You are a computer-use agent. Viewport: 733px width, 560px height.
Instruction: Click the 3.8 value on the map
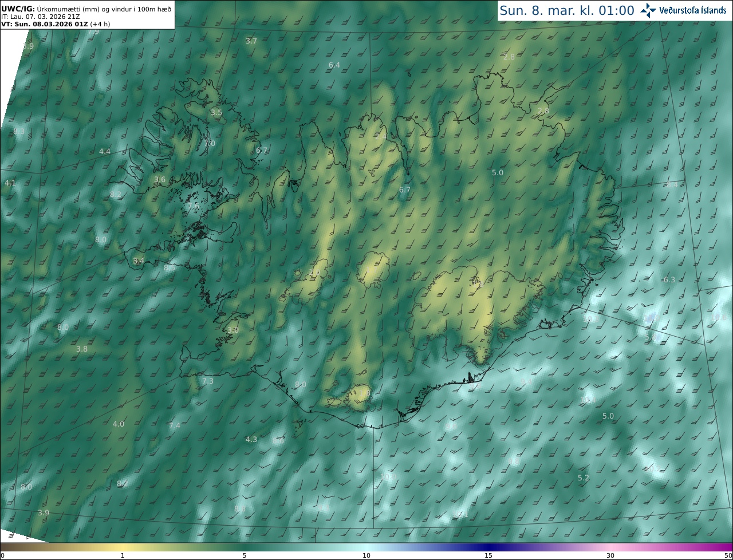point(82,349)
